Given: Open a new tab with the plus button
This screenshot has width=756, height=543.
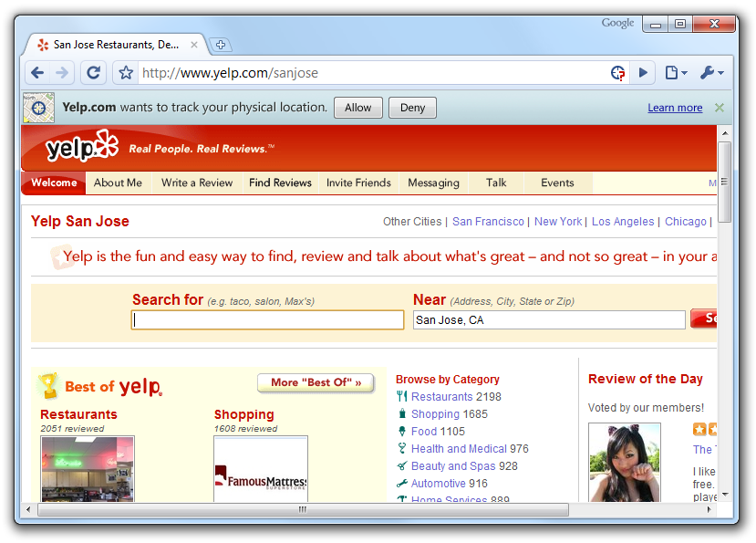Looking at the screenshot, I should click(221, 45).
